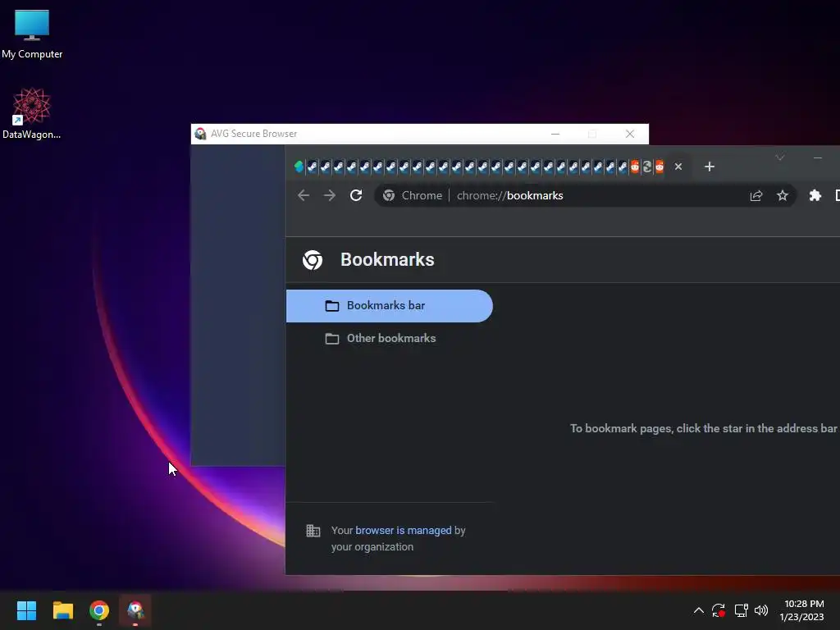840x630 pixels.
Task: Open the My Computer desktop icon
Action: [x=32, y=34]
